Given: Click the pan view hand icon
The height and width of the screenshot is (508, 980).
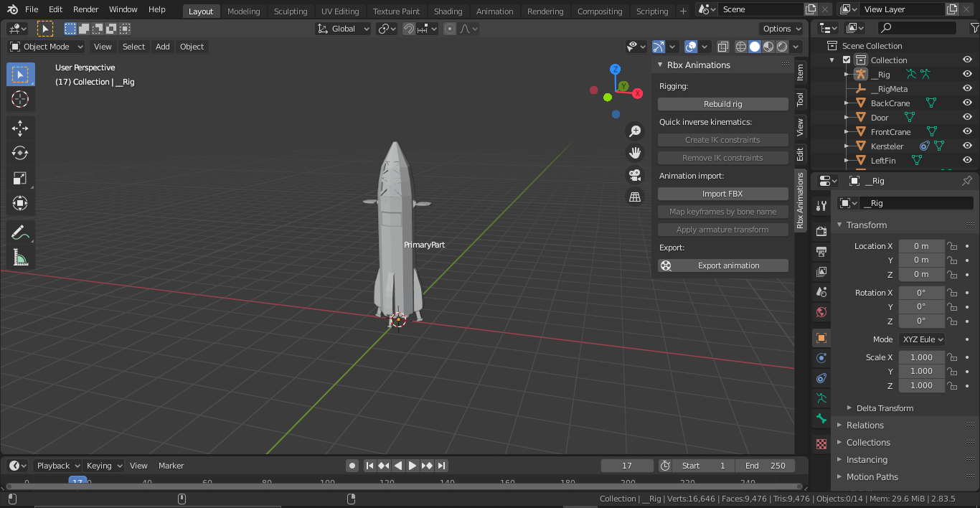Looking at the screenshot, I should point(635,153).
